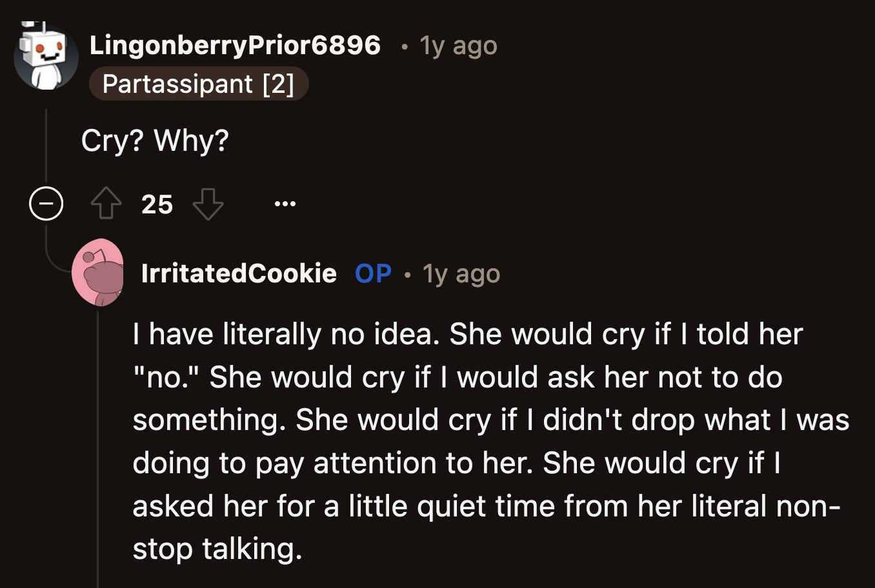Toggle the upvote state on the 25-score comment

106,203
